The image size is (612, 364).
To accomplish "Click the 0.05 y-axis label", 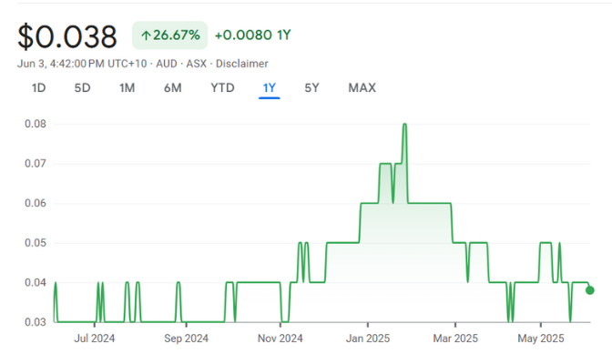I will (36, 243).
